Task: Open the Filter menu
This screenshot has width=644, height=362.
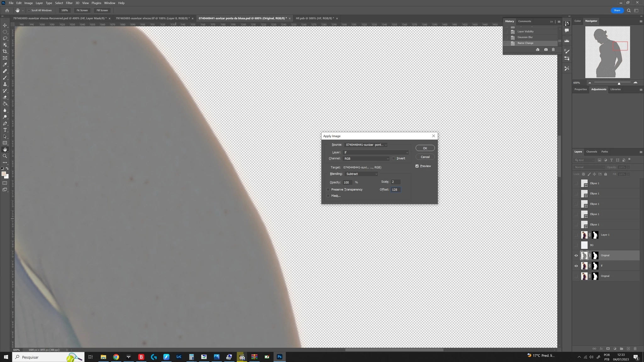Action: pos(69,3)
